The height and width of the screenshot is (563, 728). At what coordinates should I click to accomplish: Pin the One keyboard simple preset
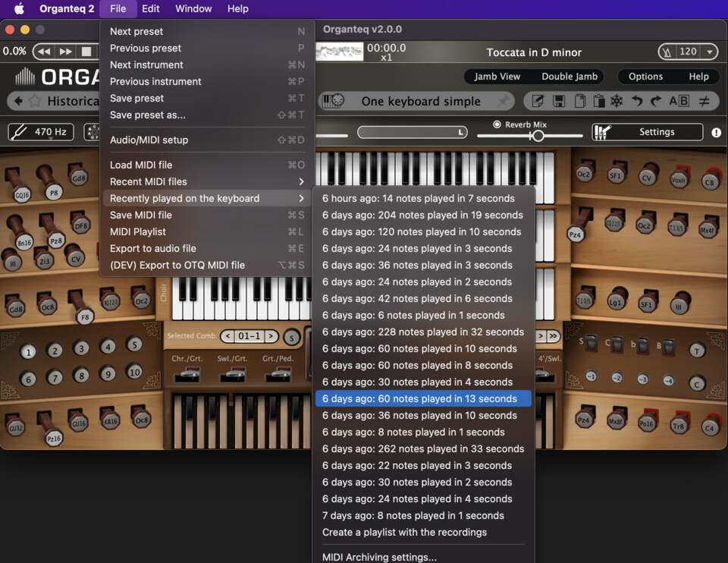pyautogui.click(x=504, y=101)
